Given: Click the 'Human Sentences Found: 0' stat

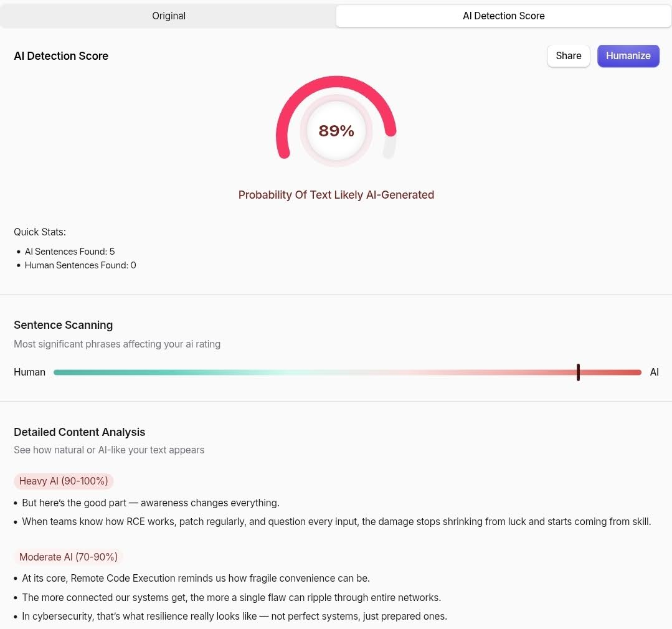Looking at the screenshot, I should coord(80,265).
